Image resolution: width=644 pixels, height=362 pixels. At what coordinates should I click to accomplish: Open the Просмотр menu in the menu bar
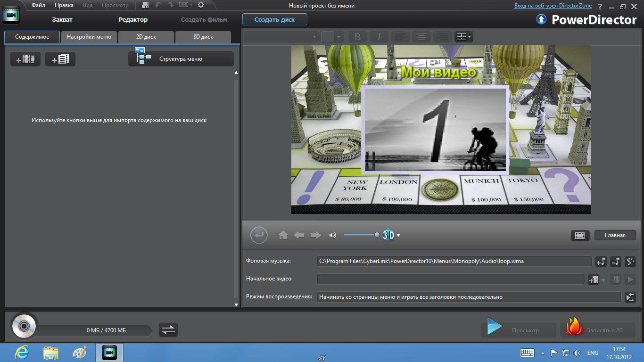[x=115, y=5]
